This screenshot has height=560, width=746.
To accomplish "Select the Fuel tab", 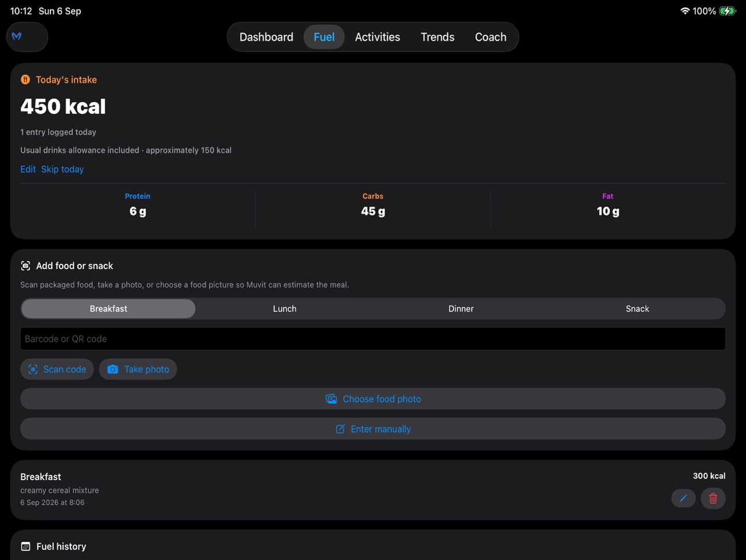I will pos(324,37).
